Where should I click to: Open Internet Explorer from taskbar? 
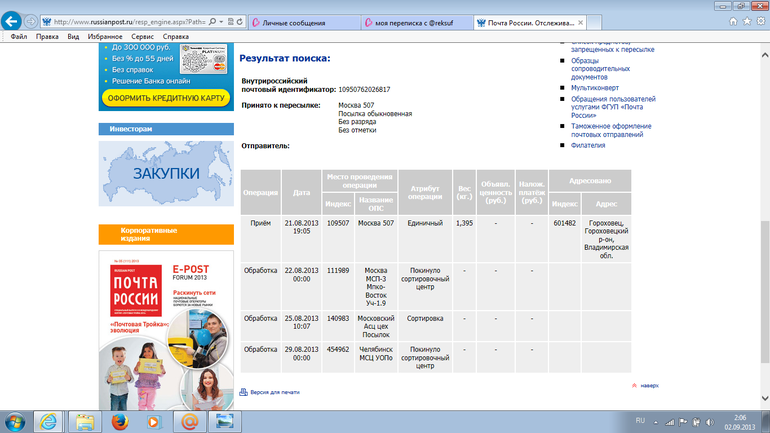point(48,422)
